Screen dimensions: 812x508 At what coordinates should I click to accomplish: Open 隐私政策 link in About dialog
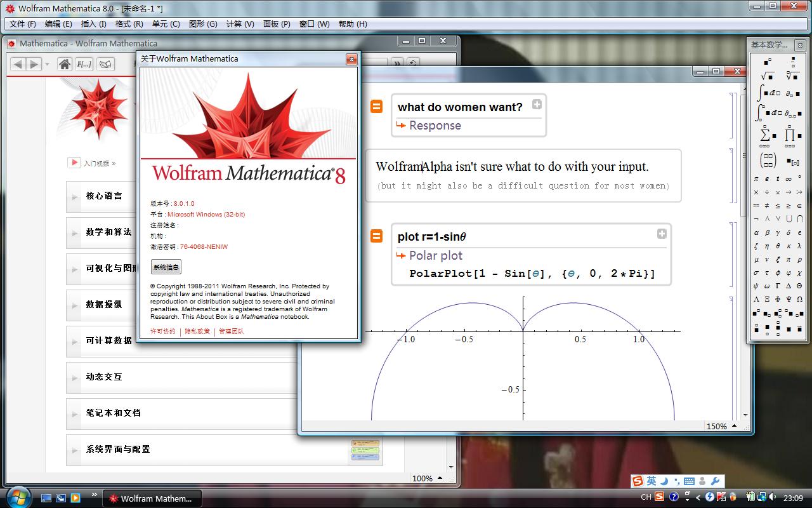tap(197, 331)
